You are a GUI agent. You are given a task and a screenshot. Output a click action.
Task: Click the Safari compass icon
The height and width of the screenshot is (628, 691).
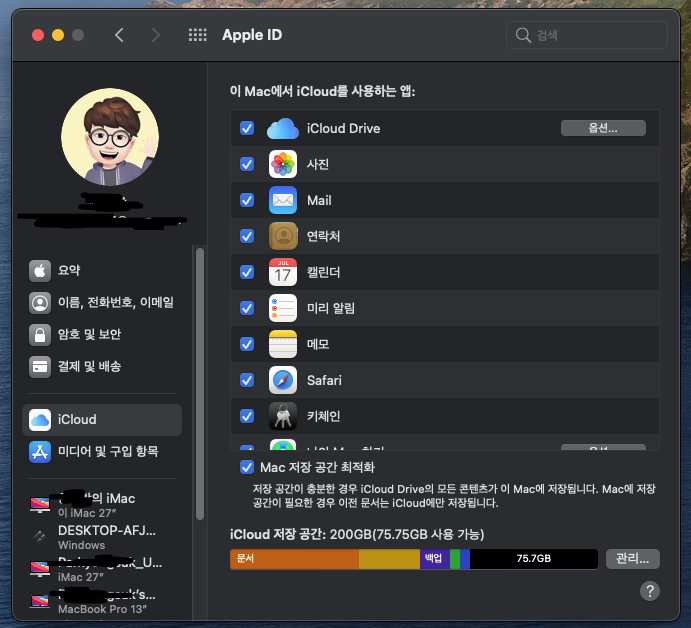(x=282, y=380)
